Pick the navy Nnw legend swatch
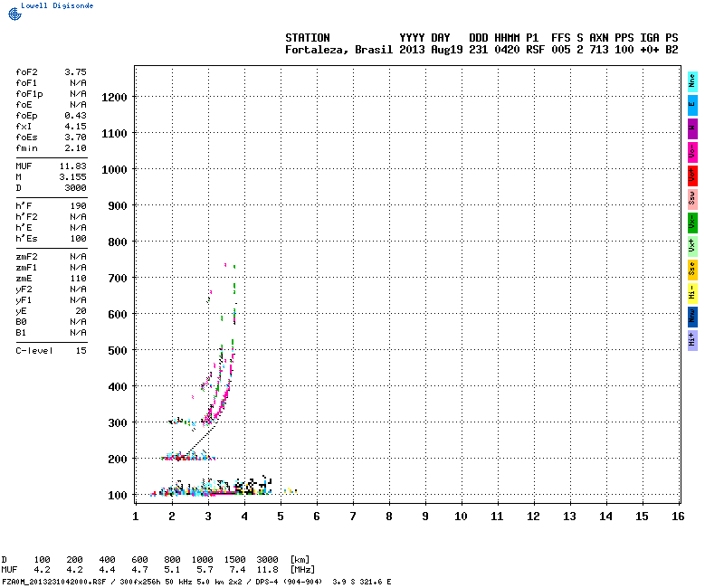 point(692,318)
